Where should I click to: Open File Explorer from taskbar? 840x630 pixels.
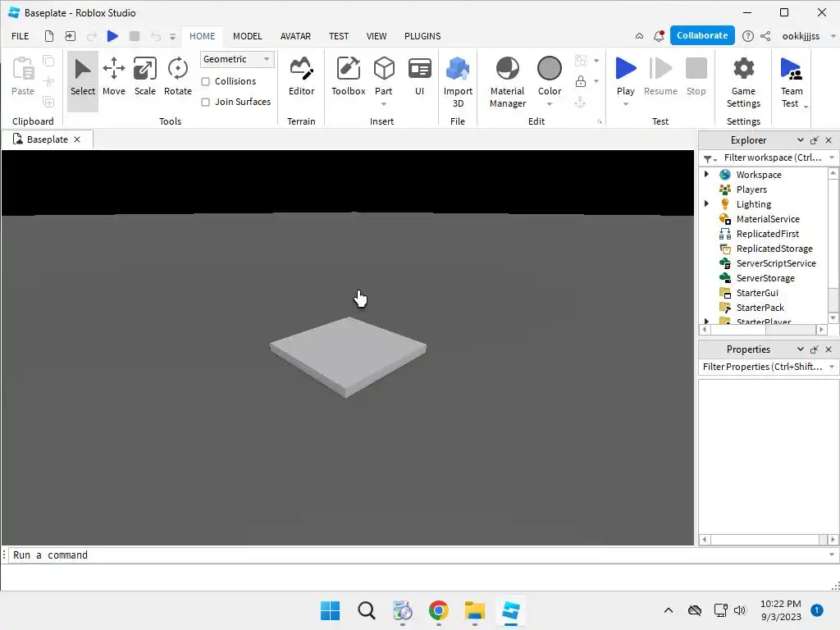[x=475, y=610]
